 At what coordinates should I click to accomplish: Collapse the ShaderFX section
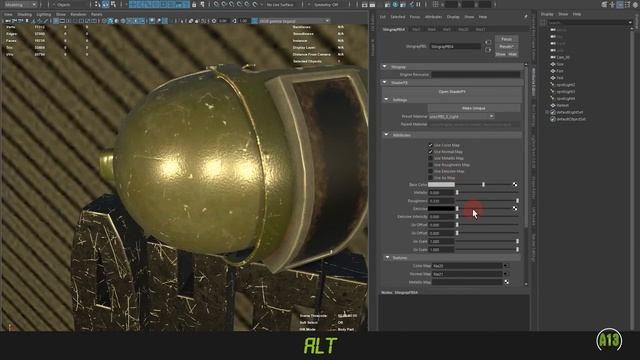click(384, 82)
